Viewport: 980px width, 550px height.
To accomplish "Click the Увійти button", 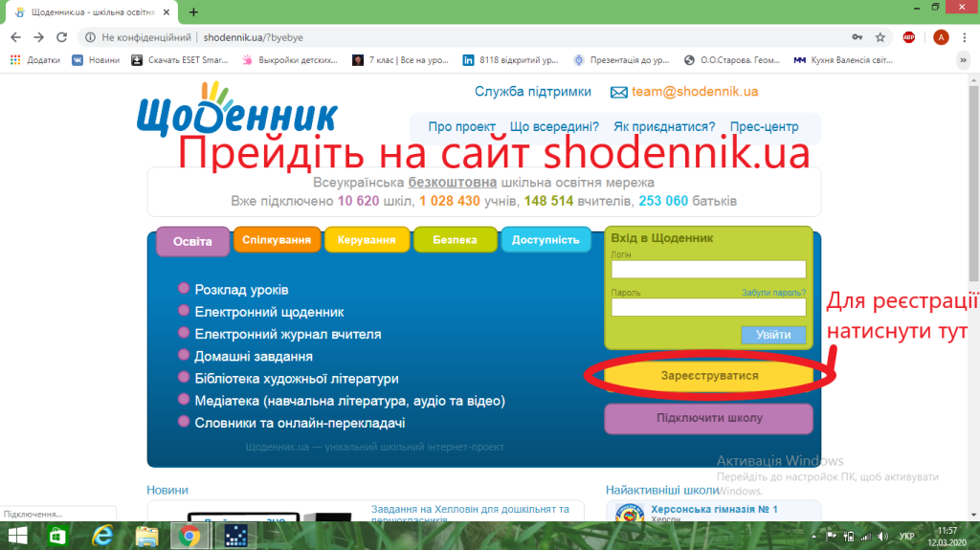I will [773, 335].
